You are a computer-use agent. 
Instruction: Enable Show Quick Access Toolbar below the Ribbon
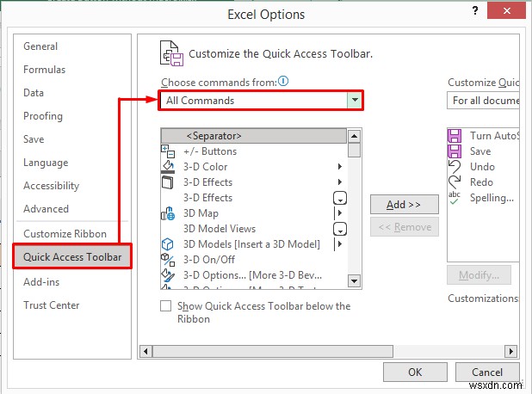click(165, 306)
